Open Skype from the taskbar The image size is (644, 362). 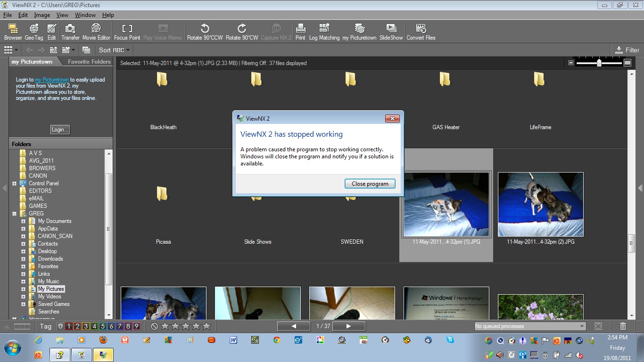[x=450, y=340]
